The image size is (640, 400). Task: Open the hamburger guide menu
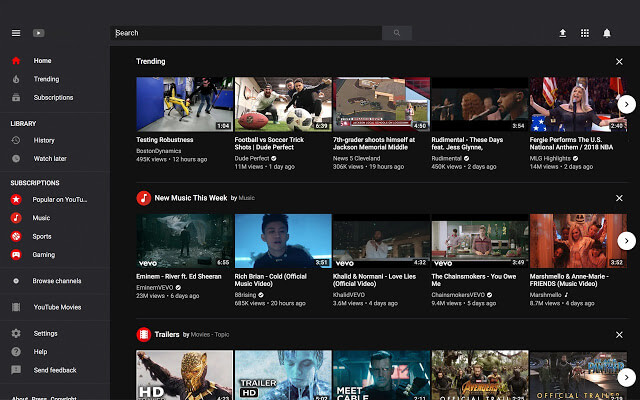[x=16, y=33]
